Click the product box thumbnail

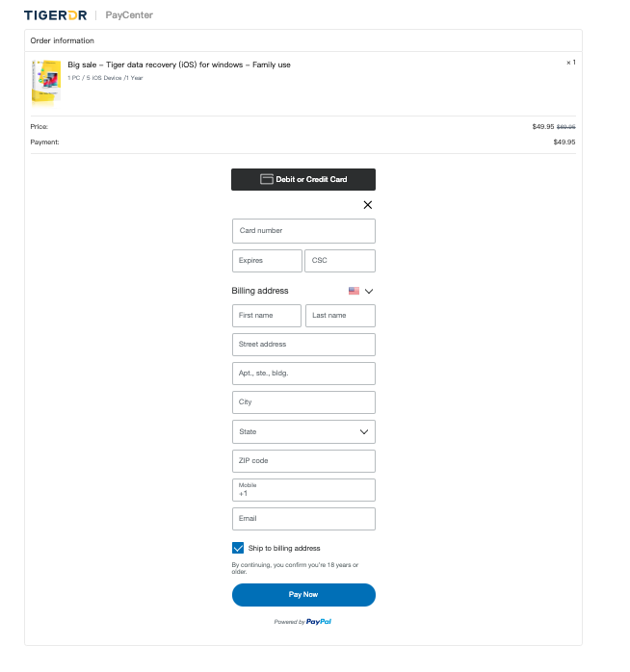(45, 82)
